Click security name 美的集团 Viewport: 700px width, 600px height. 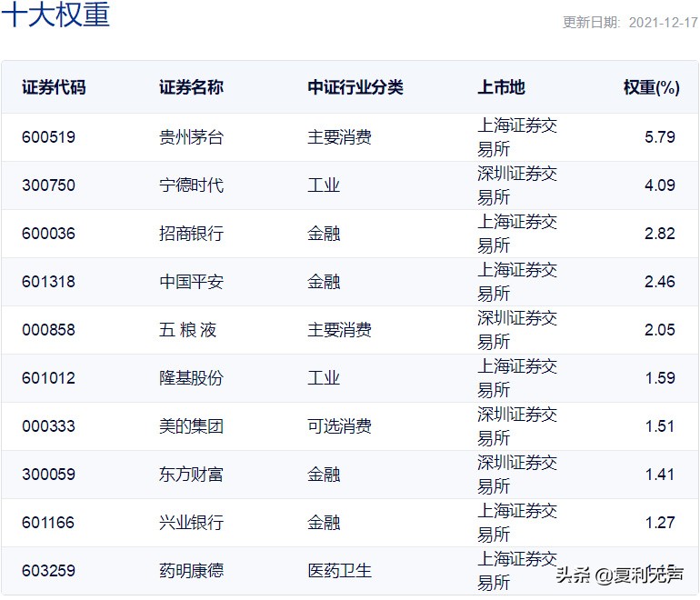click(191, 426)
